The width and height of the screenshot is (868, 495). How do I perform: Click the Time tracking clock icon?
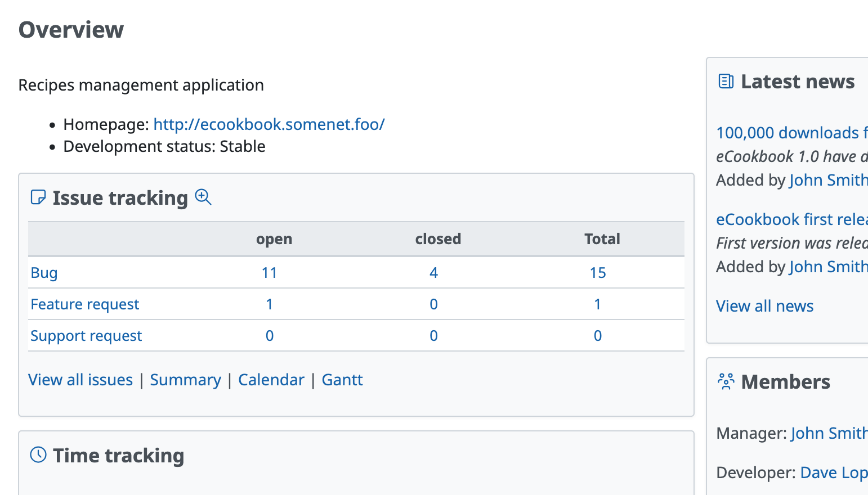pos(38,455)
